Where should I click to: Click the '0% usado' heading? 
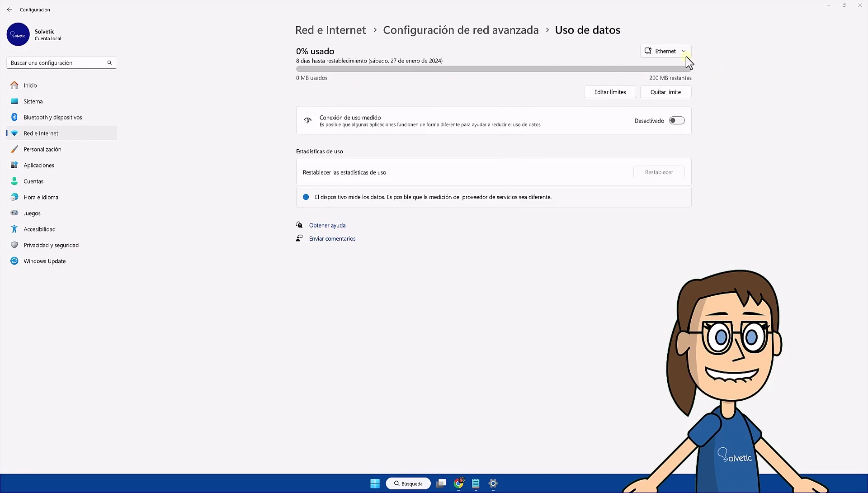315,51
